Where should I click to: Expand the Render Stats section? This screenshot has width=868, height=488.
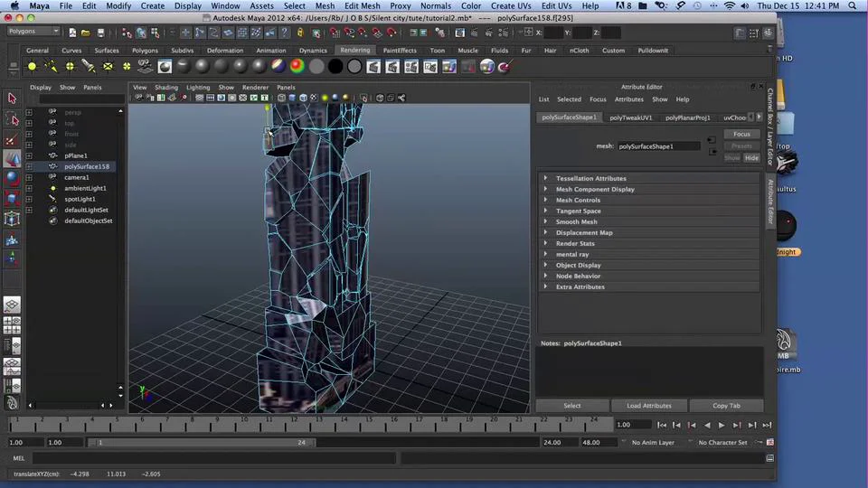(649, 243)
